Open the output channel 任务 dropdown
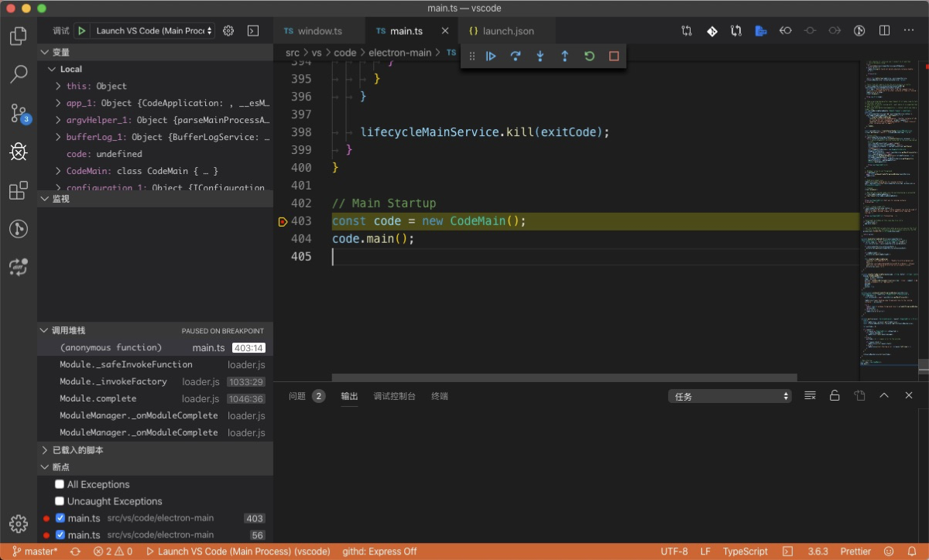This screenshot has height=560, width=929. (729, 396)
